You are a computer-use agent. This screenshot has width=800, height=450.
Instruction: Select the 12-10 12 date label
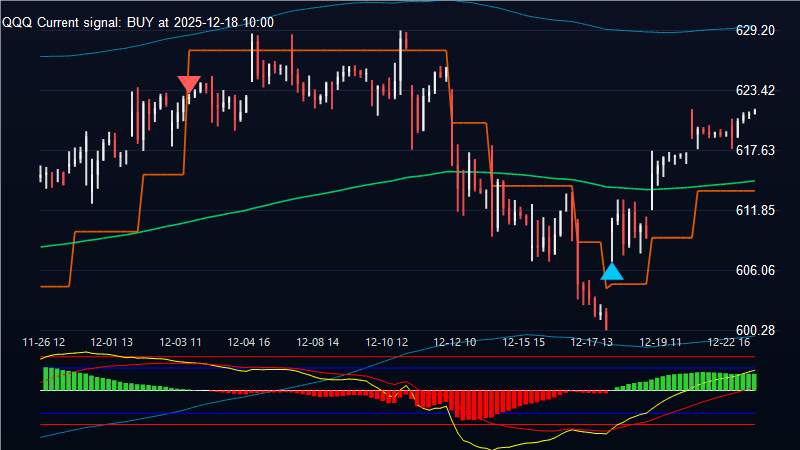[386, 342]
